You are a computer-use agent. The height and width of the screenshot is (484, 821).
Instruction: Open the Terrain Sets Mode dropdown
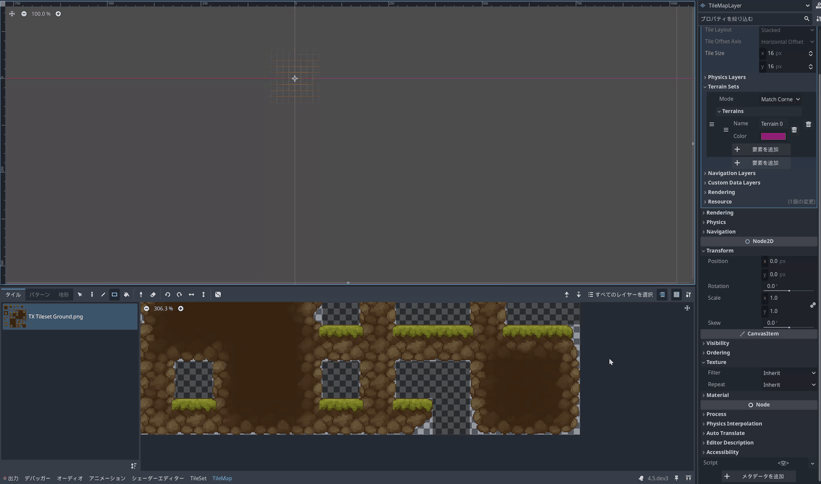pyautogui.click(x=780, y=99)
